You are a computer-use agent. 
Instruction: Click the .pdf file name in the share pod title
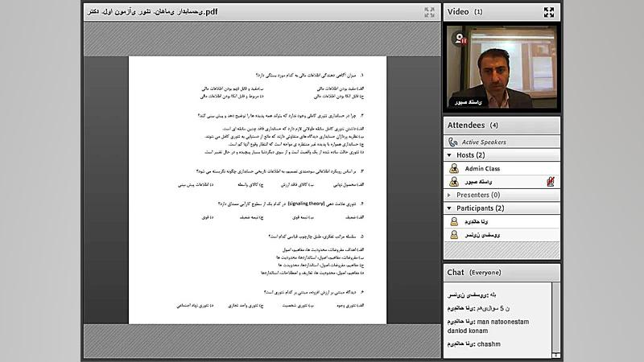click(152, 12)
